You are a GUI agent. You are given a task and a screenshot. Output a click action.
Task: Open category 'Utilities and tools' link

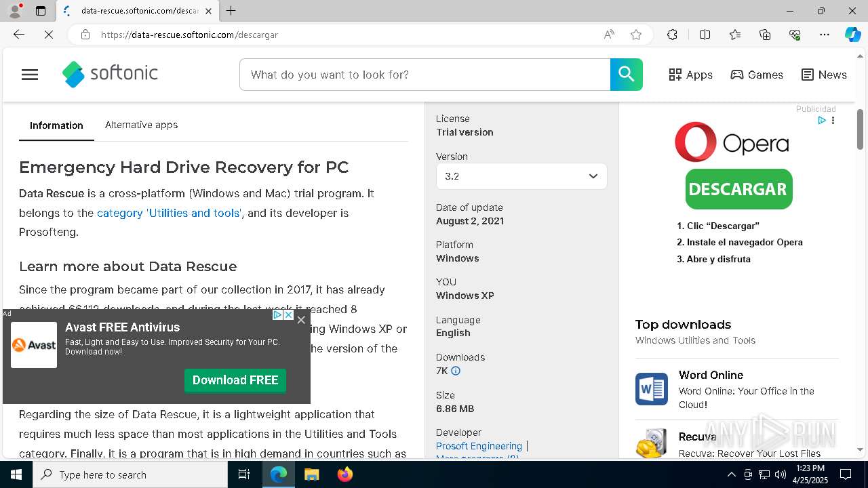[x=169, y=213]
